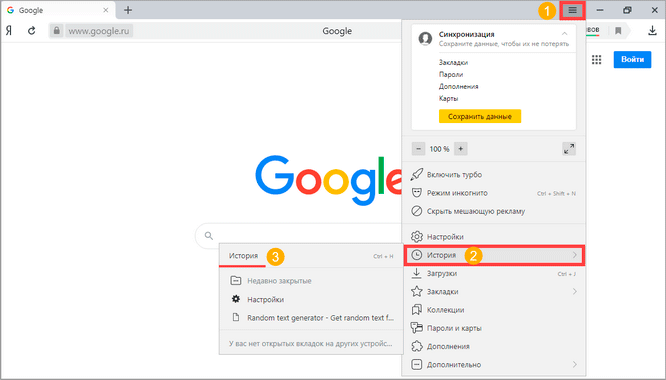Click the Карты sync item
666x380 pixels.
point(448,98)
